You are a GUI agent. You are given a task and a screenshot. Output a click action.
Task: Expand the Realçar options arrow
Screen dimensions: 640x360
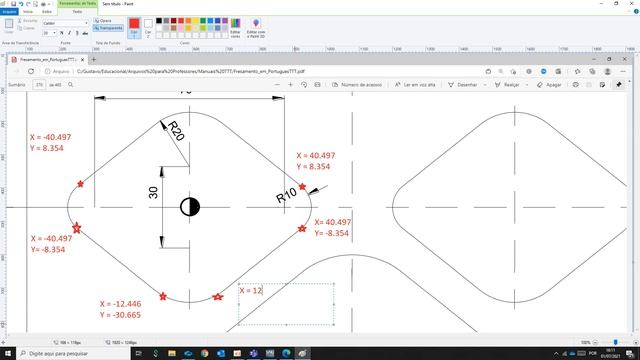coord(527,85)
